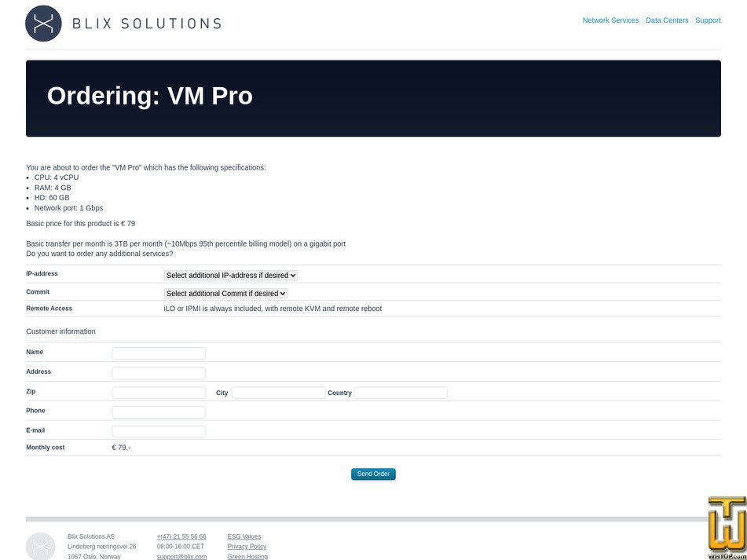
Task: Expand the additional Commit dropdown
Action: [225, 293]
